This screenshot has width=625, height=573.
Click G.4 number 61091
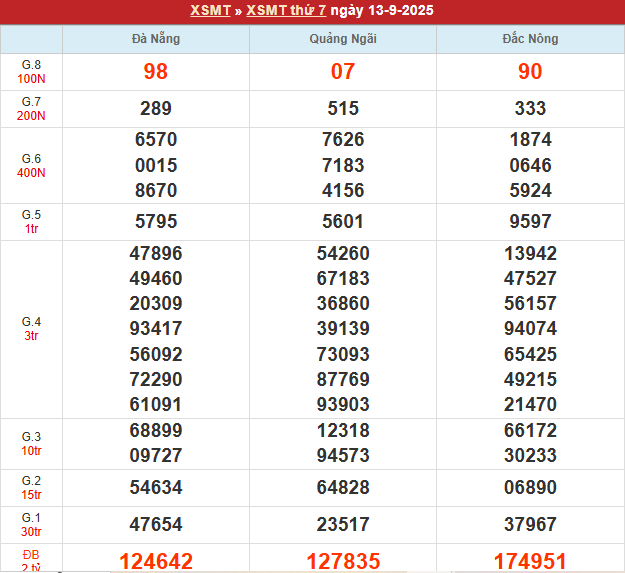pyautogui.click(x=156, y=404)
